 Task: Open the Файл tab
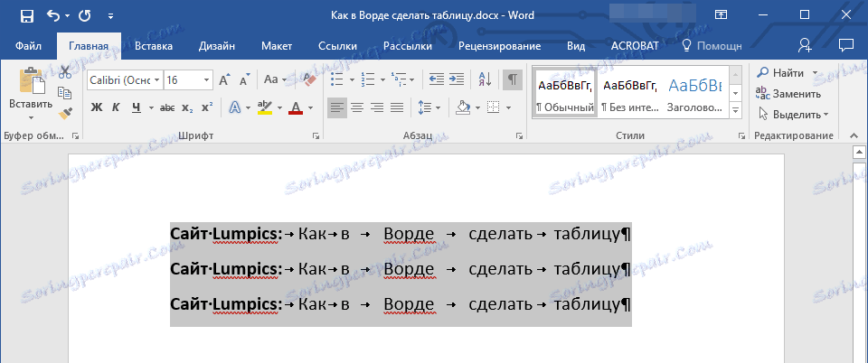28,46
